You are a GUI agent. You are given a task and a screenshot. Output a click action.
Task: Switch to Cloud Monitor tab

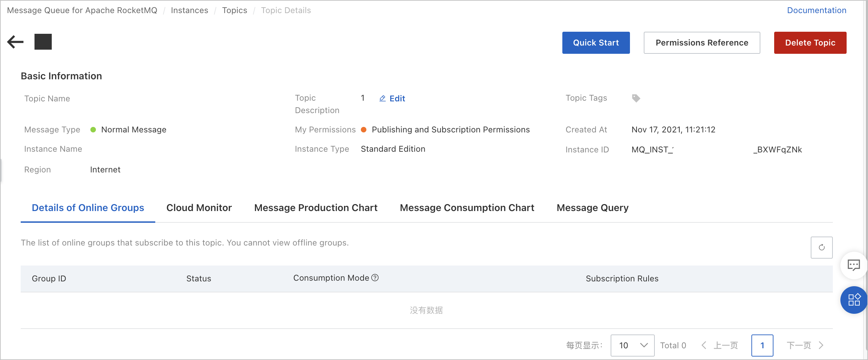click(x=199, y=208)
